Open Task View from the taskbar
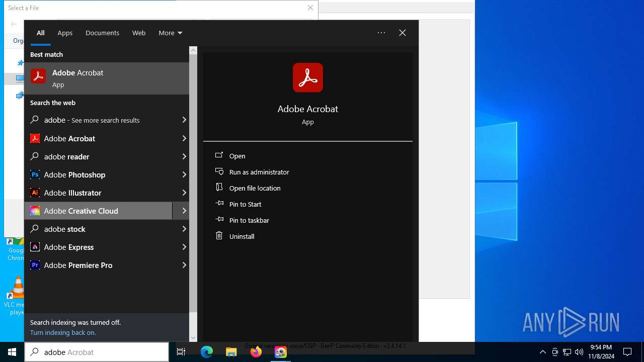 [181, 352]
